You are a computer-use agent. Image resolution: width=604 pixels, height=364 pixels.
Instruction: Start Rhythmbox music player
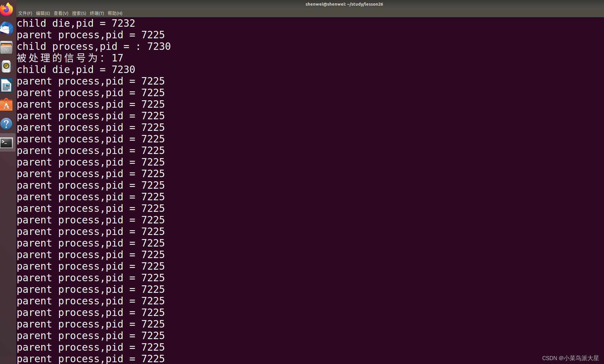[7, 66]
